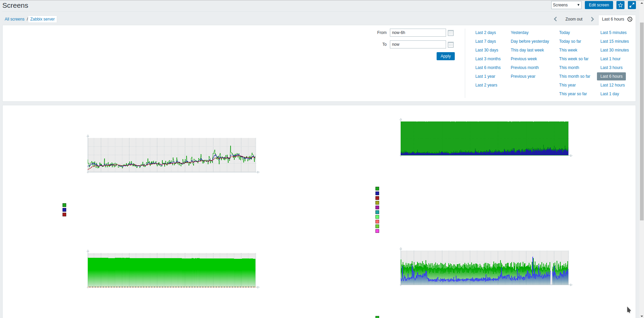644x318 pixels.
Task: Choose This day last week
Action: point(527,50)
